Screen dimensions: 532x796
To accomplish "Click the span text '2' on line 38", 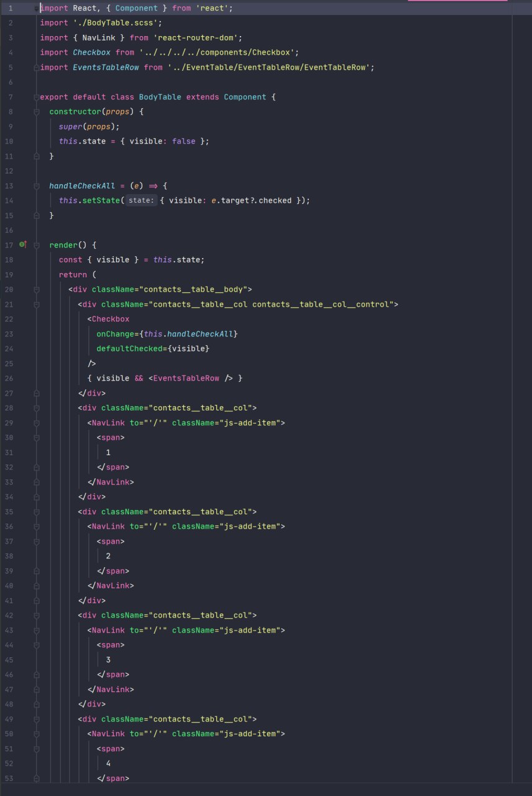I will 109,556.
